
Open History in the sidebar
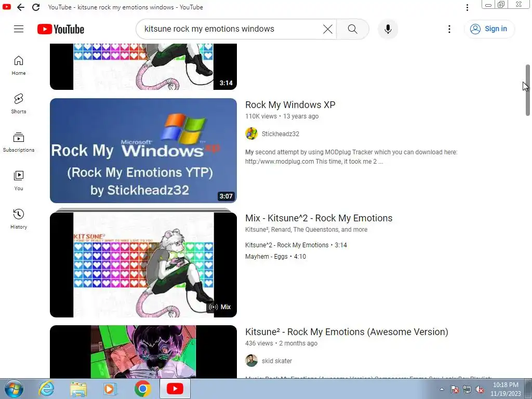click(x=19, y=219)
